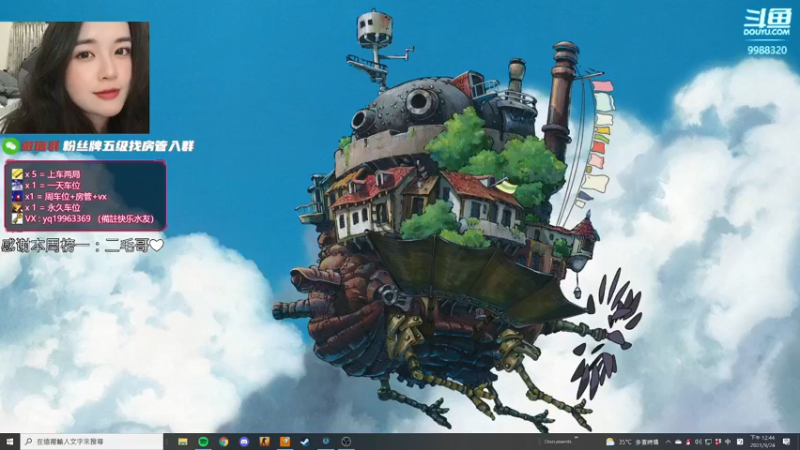Open the notification action center
This screenshot has width=800, height=450.
pyautogui.click(x=786, y=442)
